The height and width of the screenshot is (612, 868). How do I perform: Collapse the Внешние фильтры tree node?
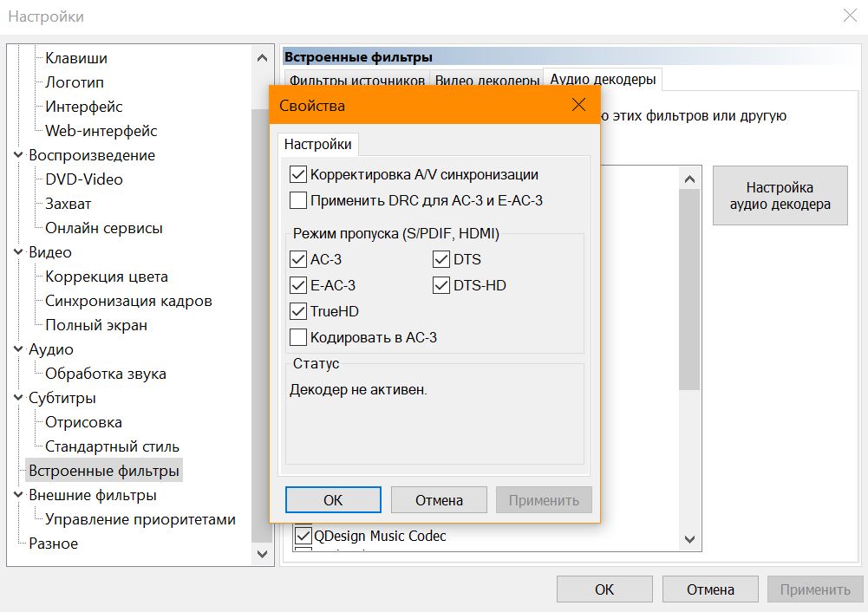point(18,496)
